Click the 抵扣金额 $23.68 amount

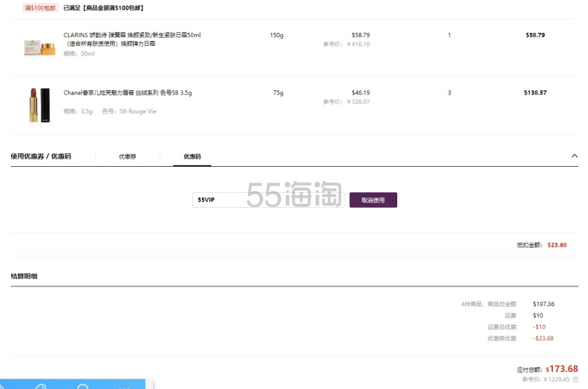[x=557, y=245]
